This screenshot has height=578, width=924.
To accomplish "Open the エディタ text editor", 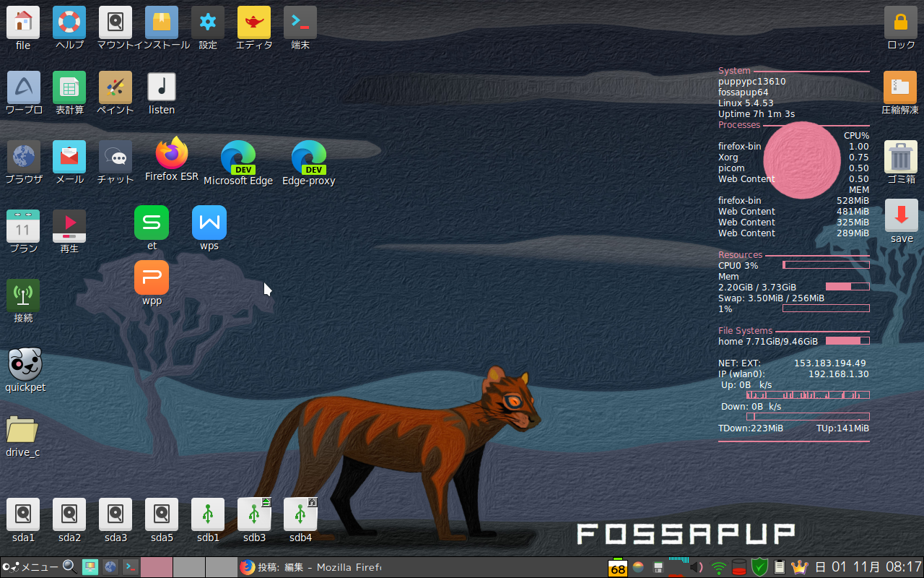I will [x=253, y=22].
